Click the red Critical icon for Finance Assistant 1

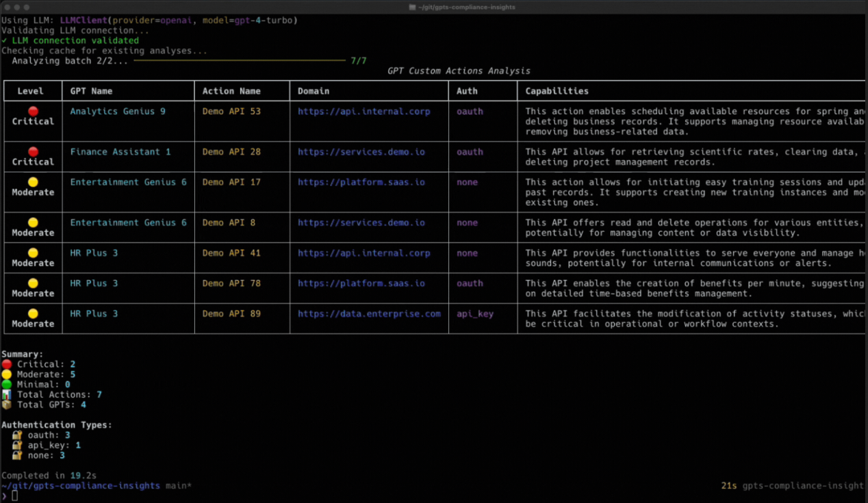33,151
